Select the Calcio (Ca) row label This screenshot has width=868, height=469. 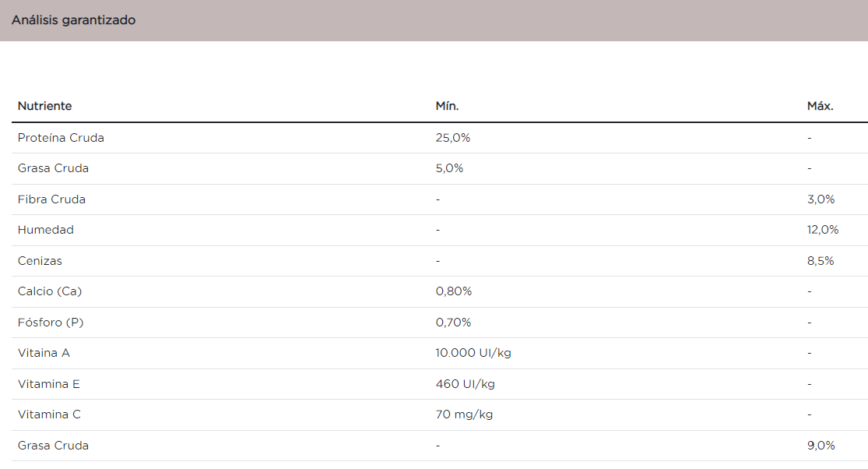(x=50, y=291)
